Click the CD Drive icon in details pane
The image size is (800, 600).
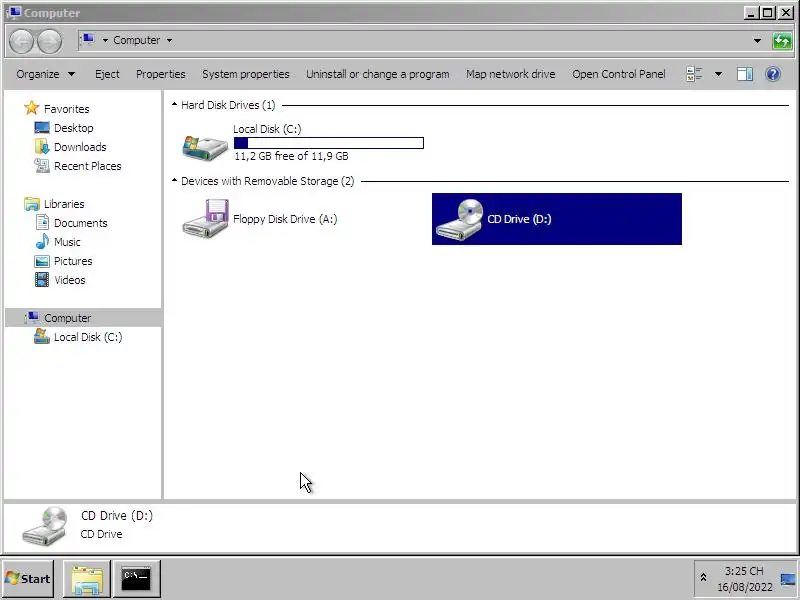click(x=45, y=526)
